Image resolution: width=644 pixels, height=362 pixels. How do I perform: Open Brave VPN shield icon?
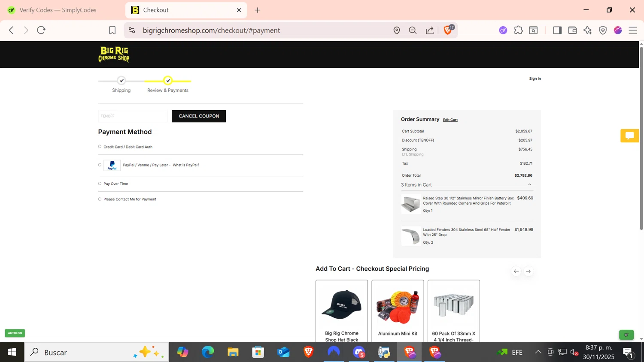(x=603, y=30)
